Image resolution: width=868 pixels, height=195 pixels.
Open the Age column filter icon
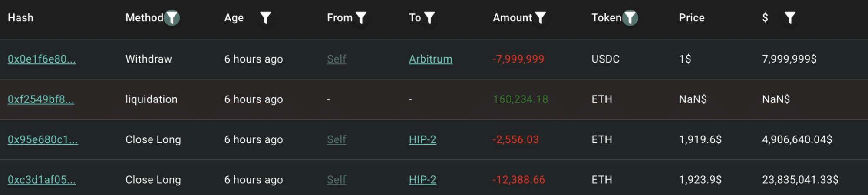tap(265, 18)
